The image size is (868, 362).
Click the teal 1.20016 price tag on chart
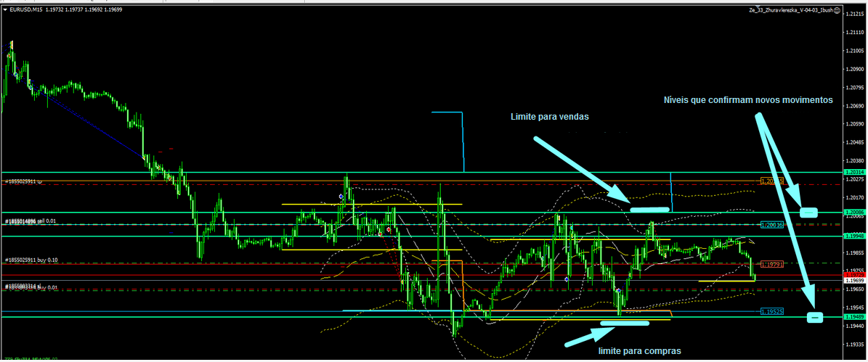coord(771,225)
